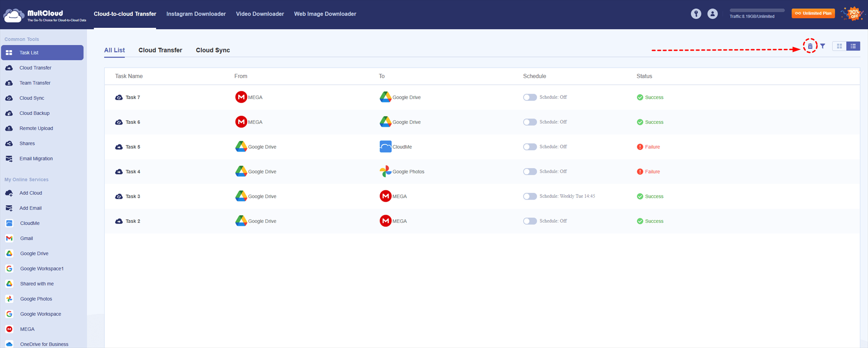Viewport: 868px width, 348px height.
Task: Switch to list view layout
Action: 853,46
